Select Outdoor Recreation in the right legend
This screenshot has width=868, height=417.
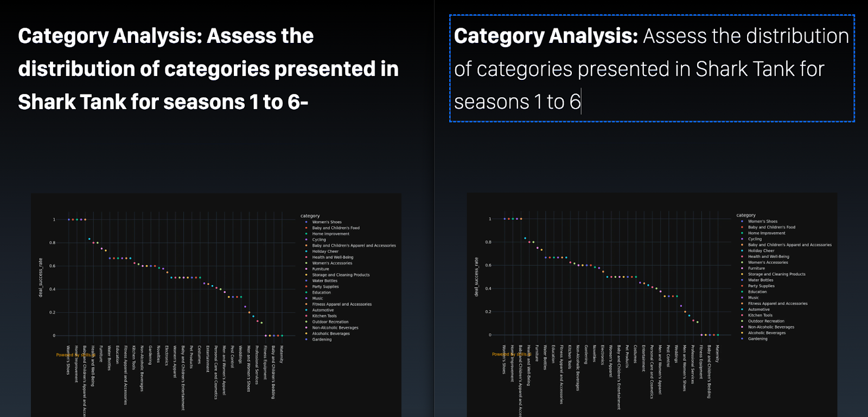(x=767, y=321)
